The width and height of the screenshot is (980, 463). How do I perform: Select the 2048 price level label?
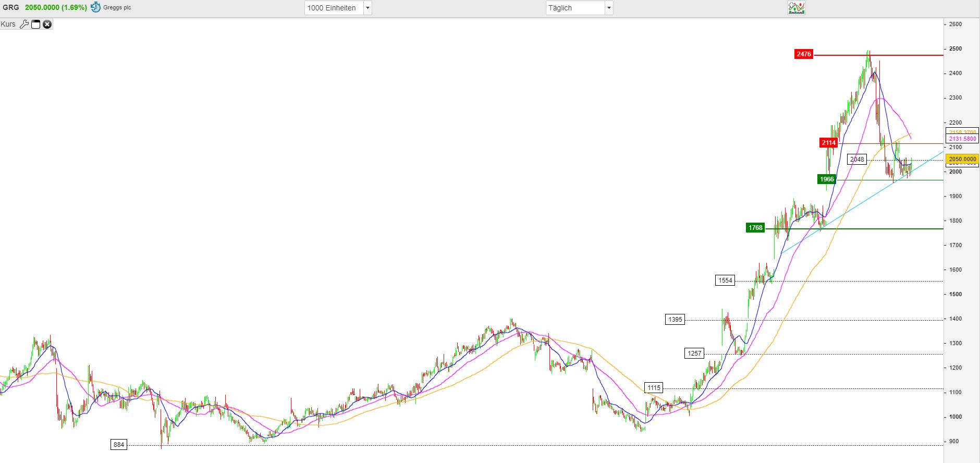coord(857,160)
